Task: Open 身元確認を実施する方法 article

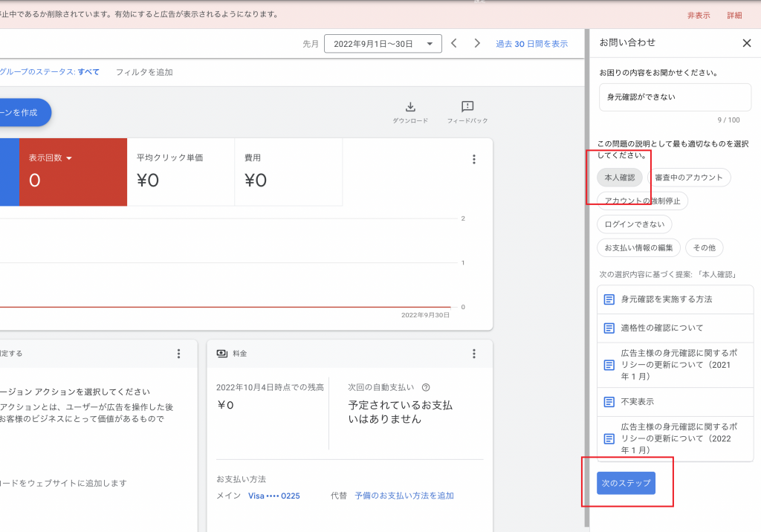Action: pos(675,299)
